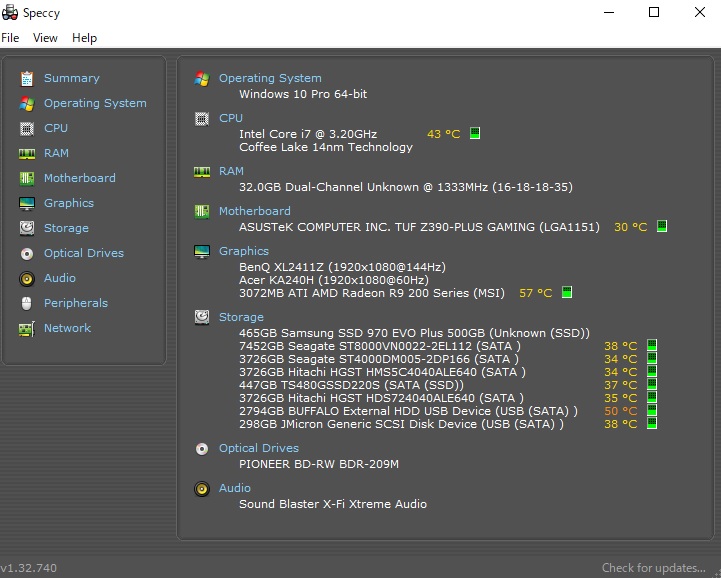Open Audio section from sidebar
This screenshot has width=721, height=578.
pyautogui.click(x=60, y=278)
